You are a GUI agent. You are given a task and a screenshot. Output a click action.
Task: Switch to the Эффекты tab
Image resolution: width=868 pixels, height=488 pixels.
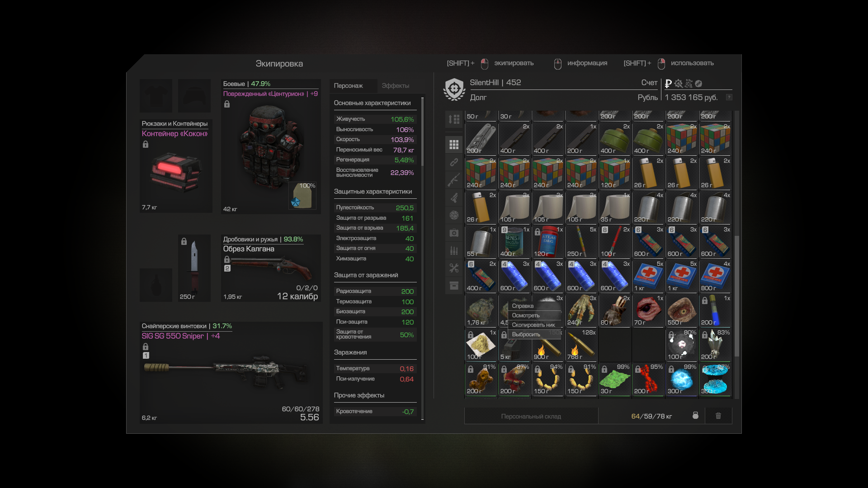pyautogui.click(x=395, y=86)
